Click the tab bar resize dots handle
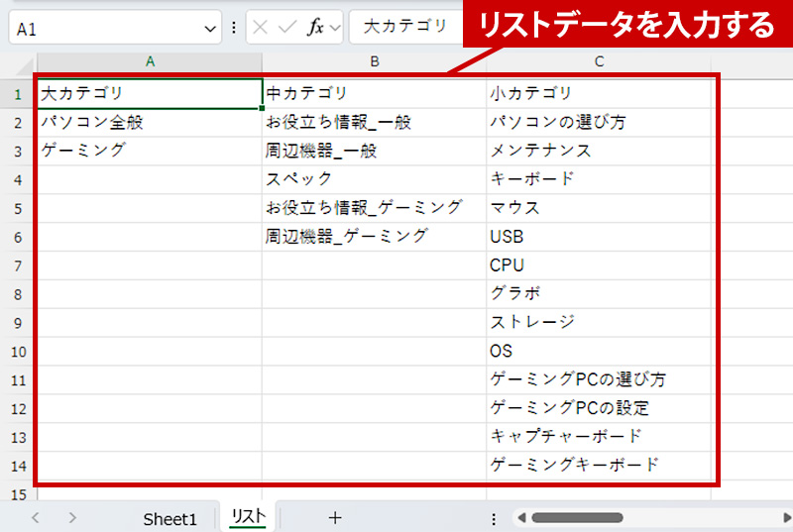 tap(494, 518)
